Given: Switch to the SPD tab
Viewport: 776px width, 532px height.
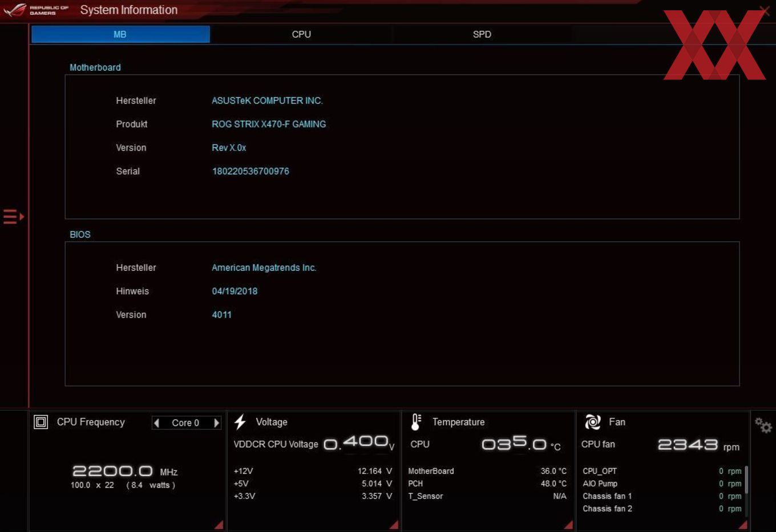Looking at the screenshot, I should coord(482,34).
